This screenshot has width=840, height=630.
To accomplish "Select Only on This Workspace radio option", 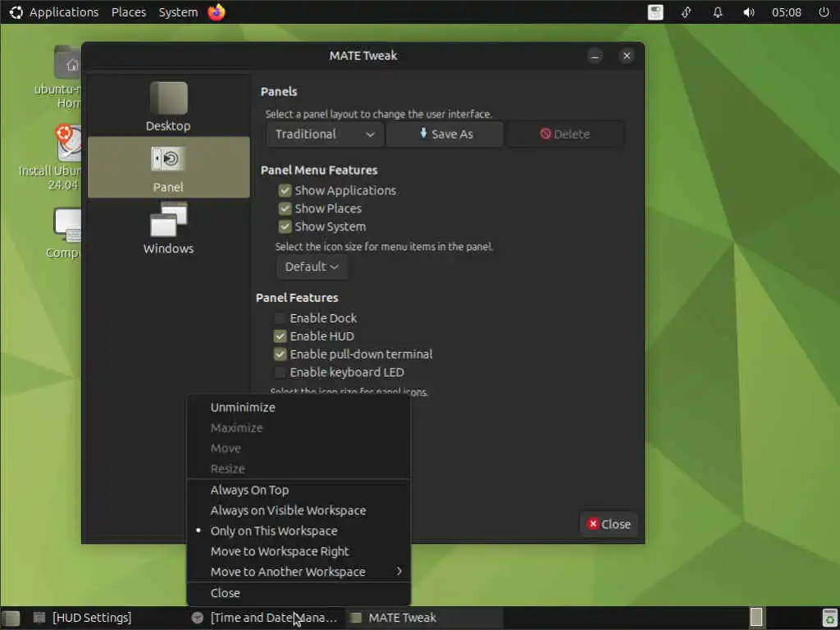I will click(x=299, y=531).
